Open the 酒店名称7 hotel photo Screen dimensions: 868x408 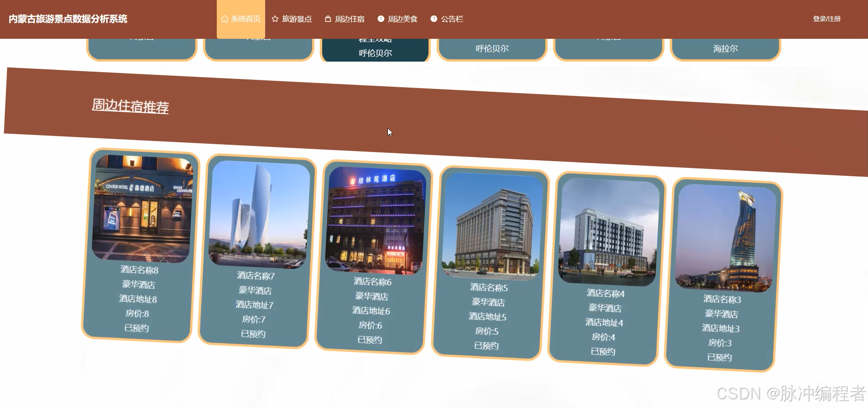click(x=259, y=214)
